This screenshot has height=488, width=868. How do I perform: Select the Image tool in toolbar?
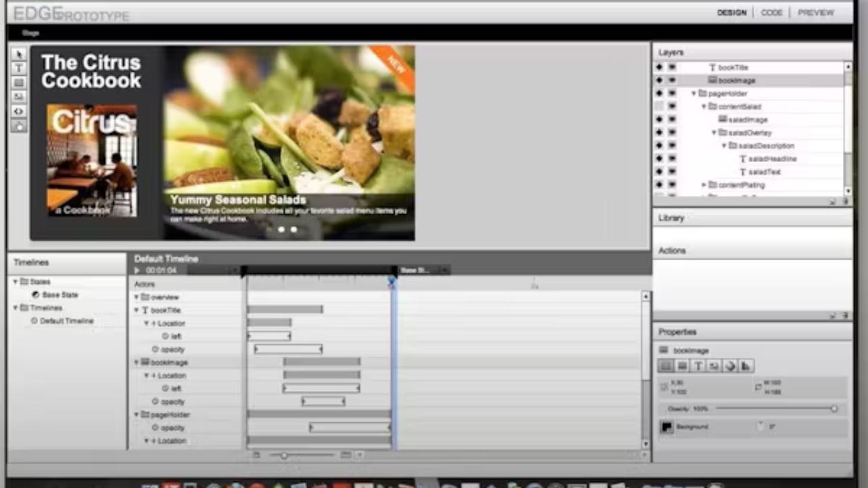click(19, 97)
